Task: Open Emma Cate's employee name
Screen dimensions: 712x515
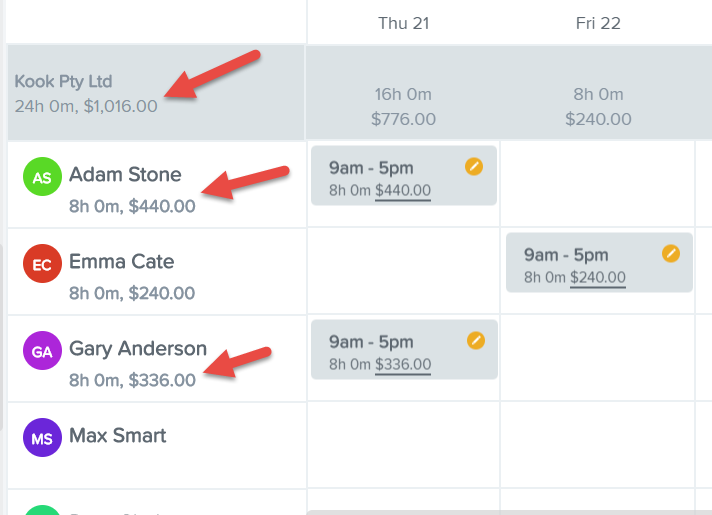Action: pos(122,262)
